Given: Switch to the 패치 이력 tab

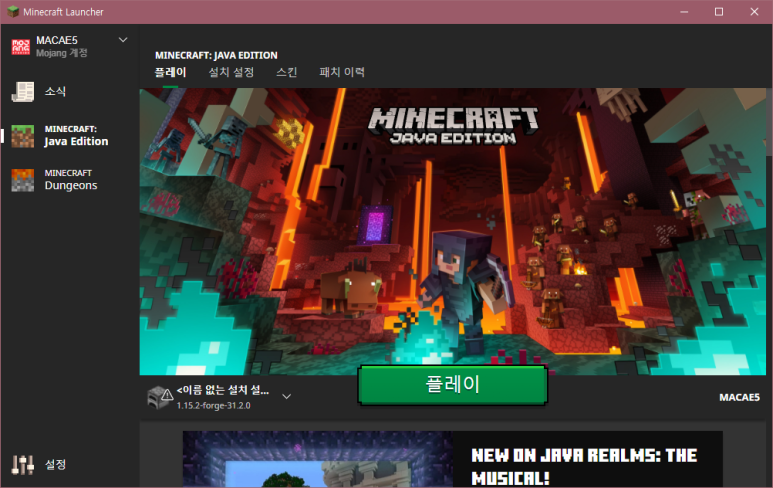Looking at the screenshot, I should [342, 72].
